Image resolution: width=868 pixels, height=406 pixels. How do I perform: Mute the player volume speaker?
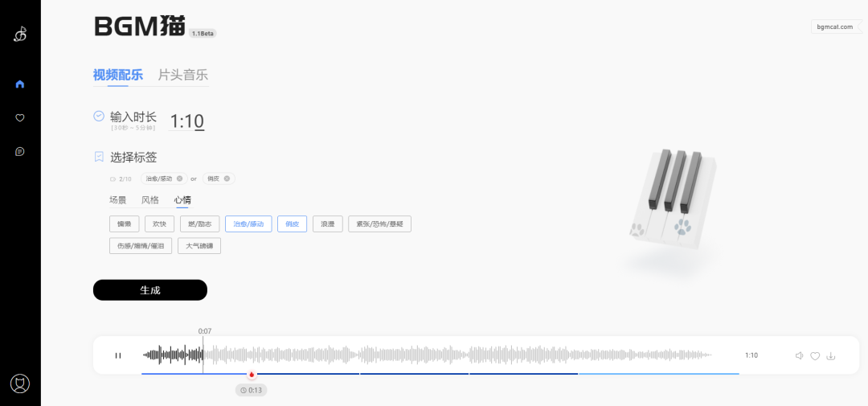coord(800,355)
